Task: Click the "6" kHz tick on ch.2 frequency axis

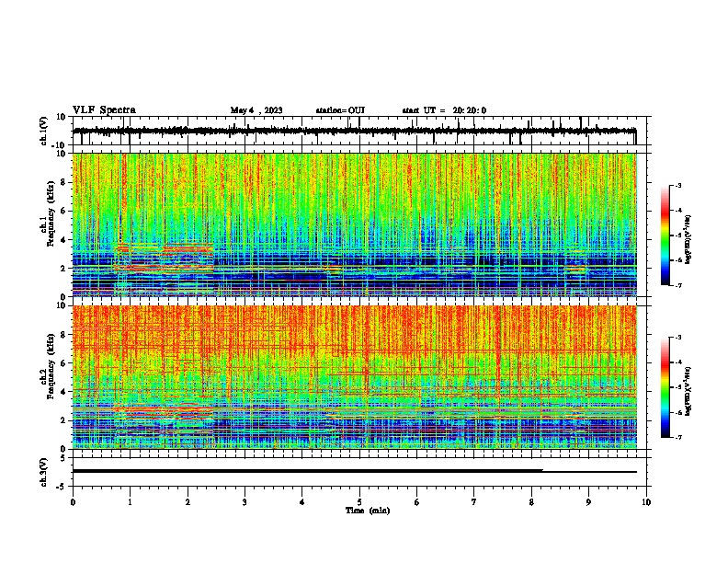Action: (x=63, y=363)
